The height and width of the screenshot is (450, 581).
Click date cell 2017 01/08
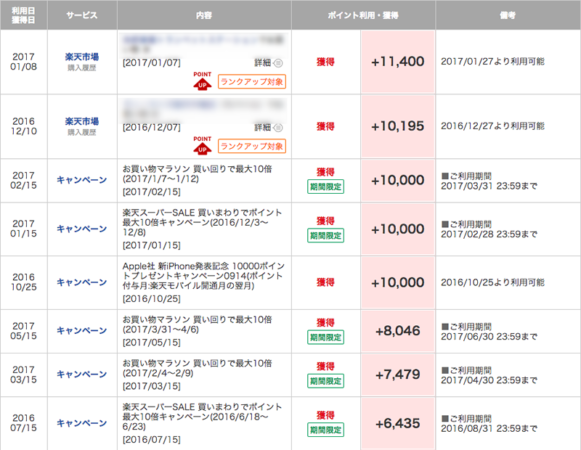pos(24,62)
